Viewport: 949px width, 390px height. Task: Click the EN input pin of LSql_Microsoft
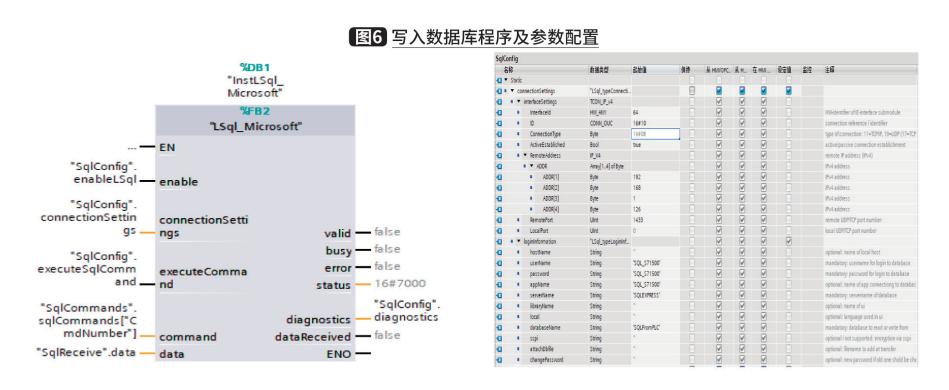pos(167,147)
